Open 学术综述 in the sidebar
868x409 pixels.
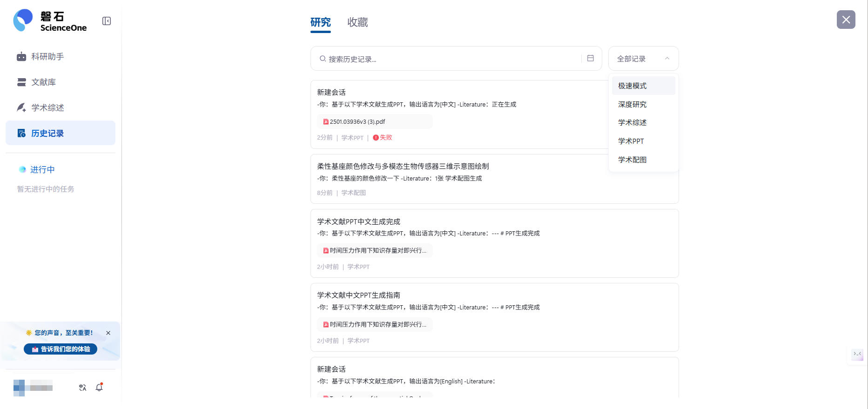tap(61, 107)
